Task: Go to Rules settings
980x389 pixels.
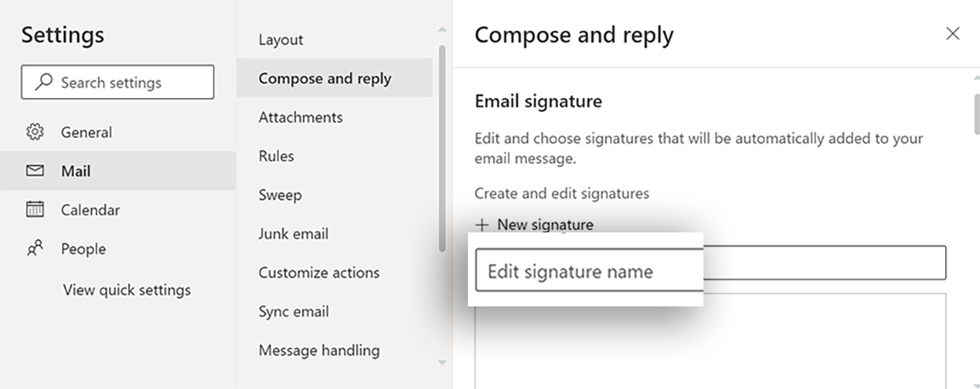Action: [276, 156]
